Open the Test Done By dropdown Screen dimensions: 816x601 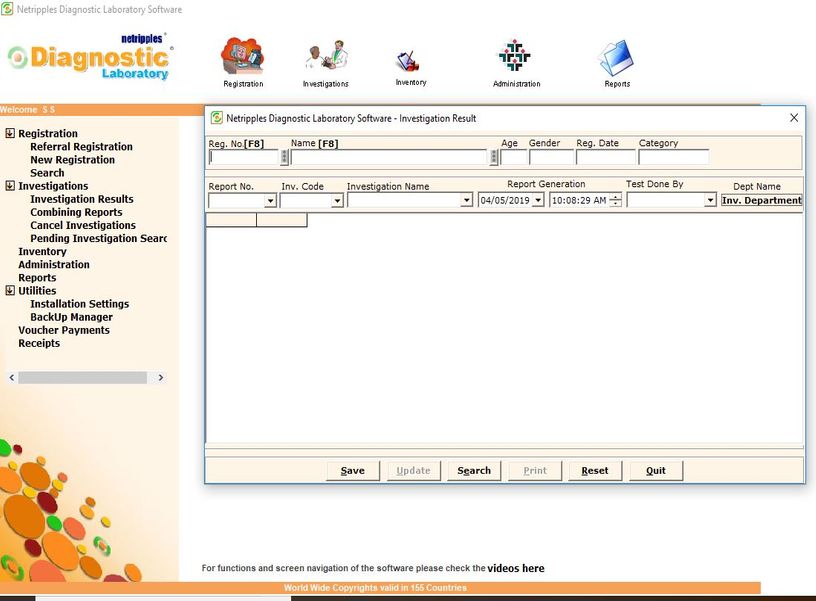click(710, 200)
